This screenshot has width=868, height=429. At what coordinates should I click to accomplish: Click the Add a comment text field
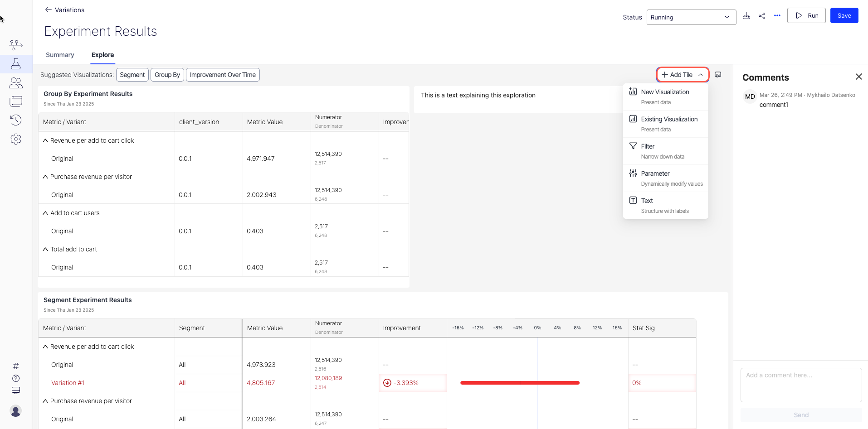point(801,385)
